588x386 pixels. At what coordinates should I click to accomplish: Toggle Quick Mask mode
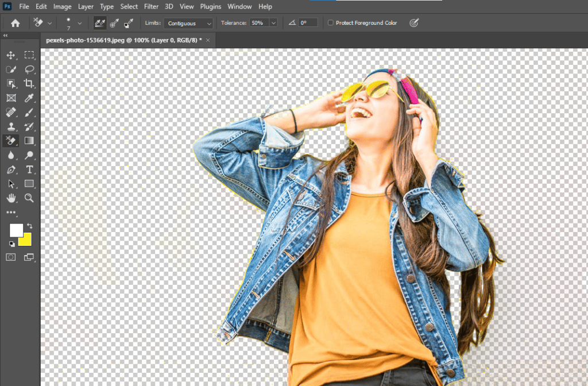pos(11,257)
